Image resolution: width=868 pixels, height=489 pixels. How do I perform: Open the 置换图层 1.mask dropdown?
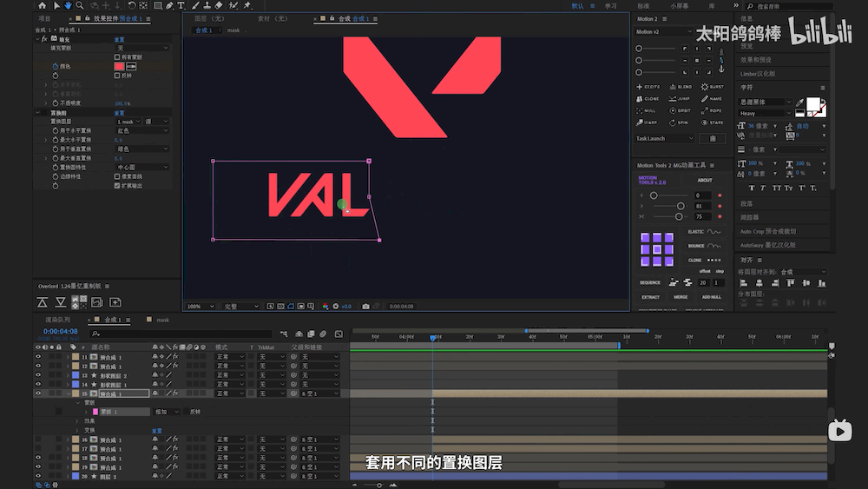click(128, 122)
